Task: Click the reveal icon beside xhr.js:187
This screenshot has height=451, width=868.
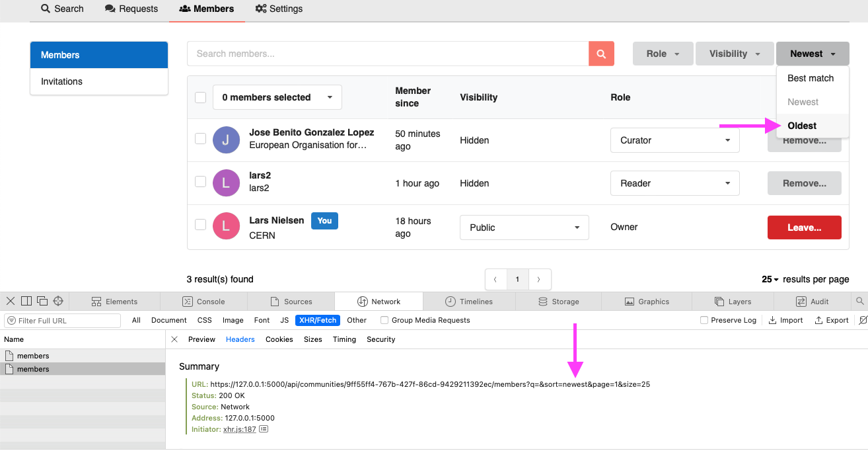Action: [x=263, y=429]
